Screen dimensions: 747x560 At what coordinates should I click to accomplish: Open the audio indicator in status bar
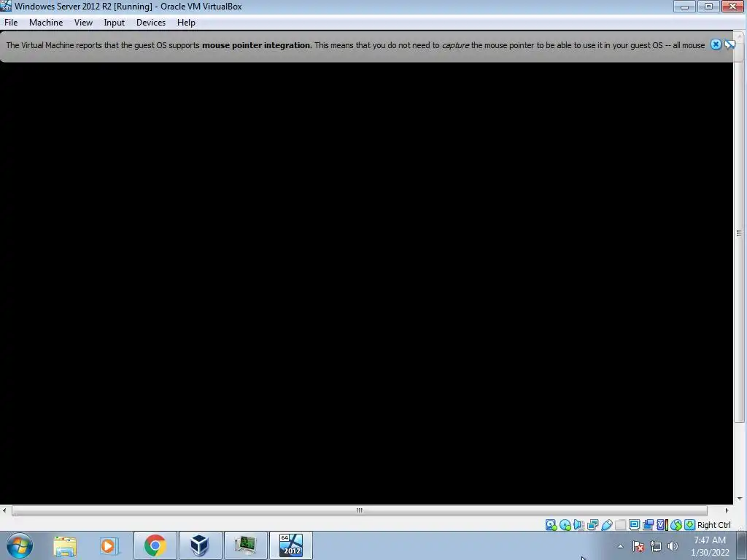pos(578,525)
